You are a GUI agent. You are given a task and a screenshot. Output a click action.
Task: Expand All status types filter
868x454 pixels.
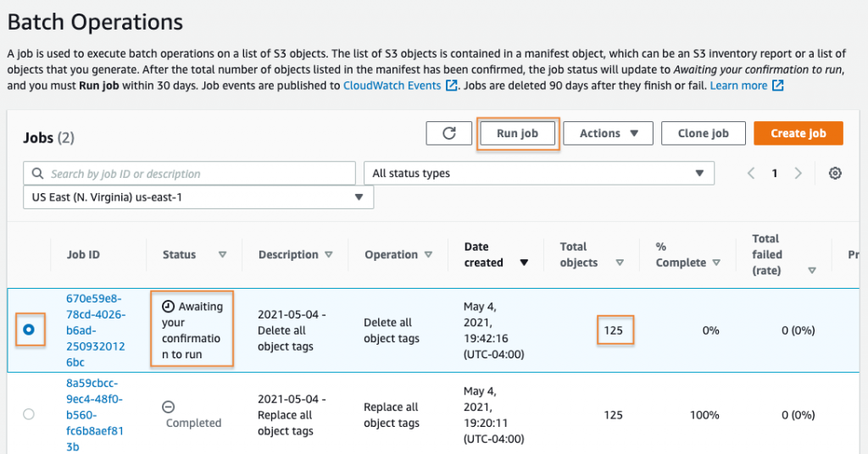(x=538, y=173)
